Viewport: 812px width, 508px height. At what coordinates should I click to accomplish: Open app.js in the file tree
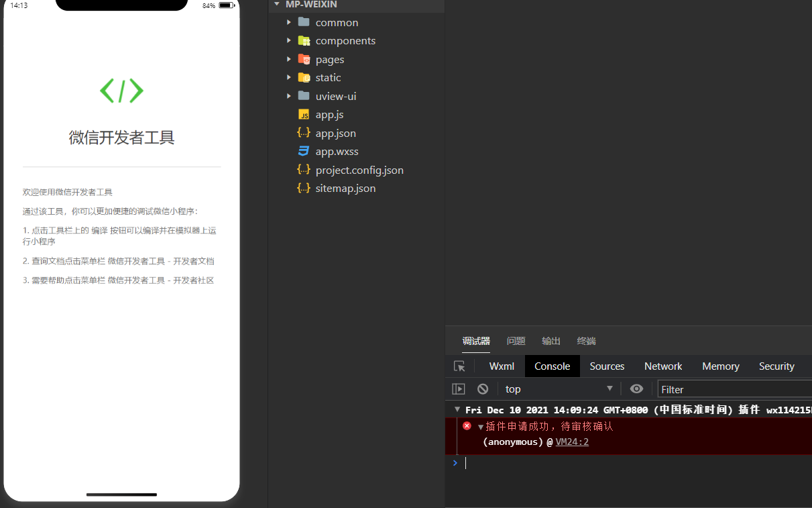tap(330, 114)
